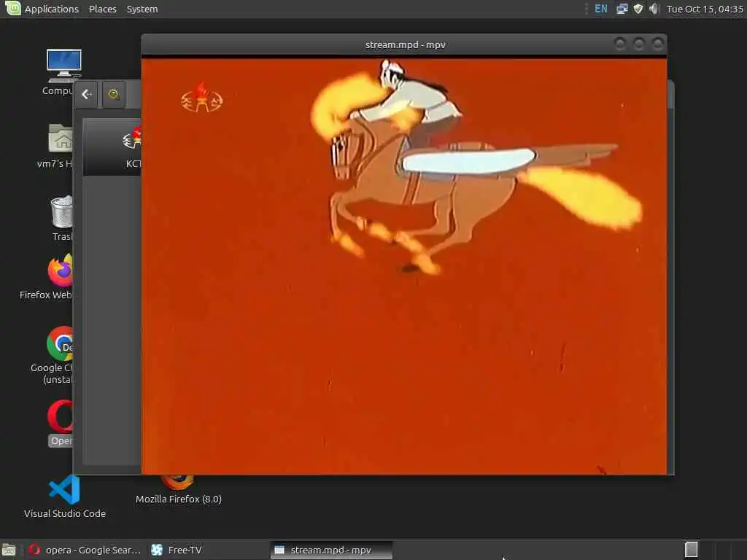Click the show desktop icon in bottom panel
Image resolution: width=747 pixels, height=560 pixels.
tap(9, 550)
